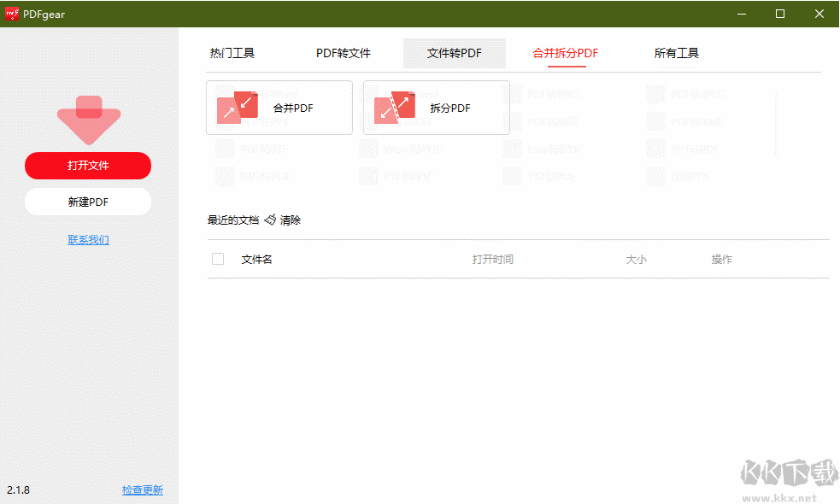Click the merge PDF icon (合并PDF)
Image resolution: width=840 pixels, height=504 pixels.
pyautogui.click(x=238, y=108)
